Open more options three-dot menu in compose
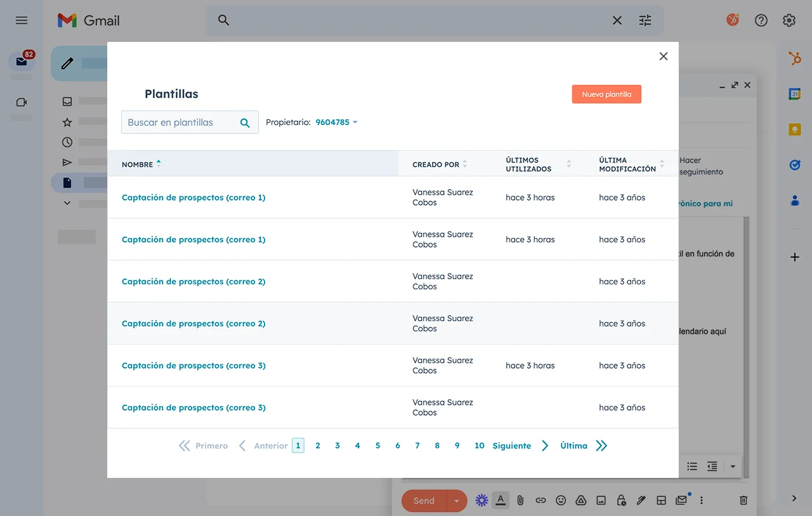This screenshot has width=812, height=516. (702, 501)
